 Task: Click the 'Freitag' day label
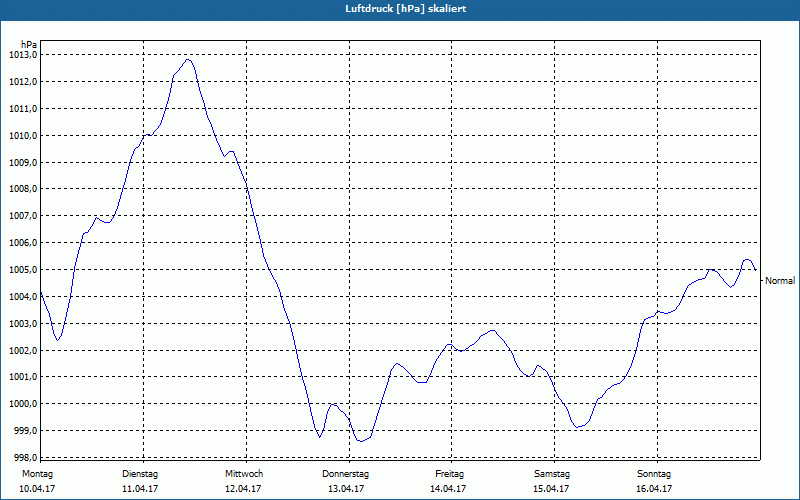(449, 474)
